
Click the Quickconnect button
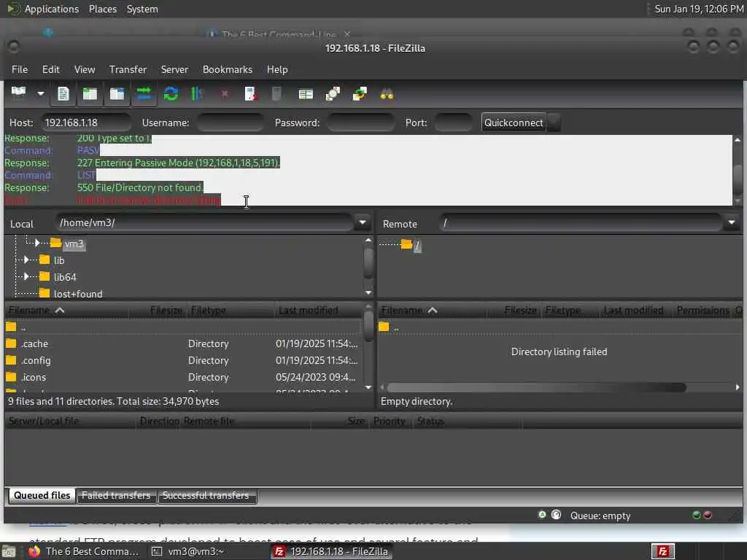(513, 122)
